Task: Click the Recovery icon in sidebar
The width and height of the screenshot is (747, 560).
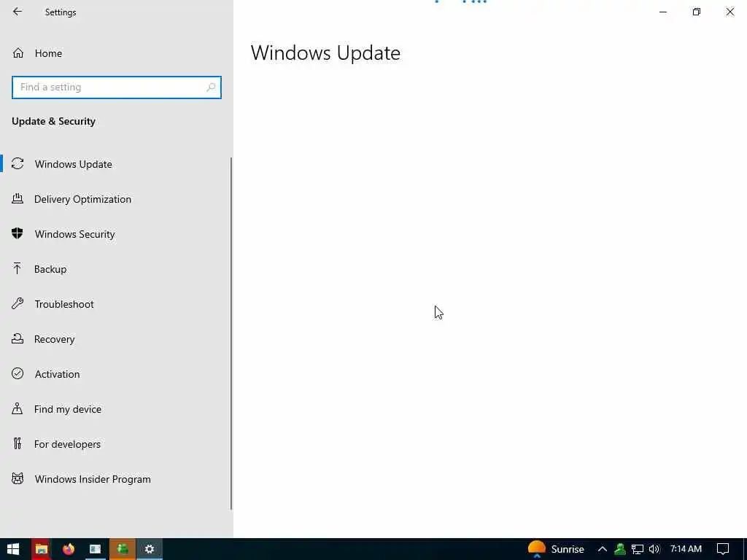Action: pos(18,338)
